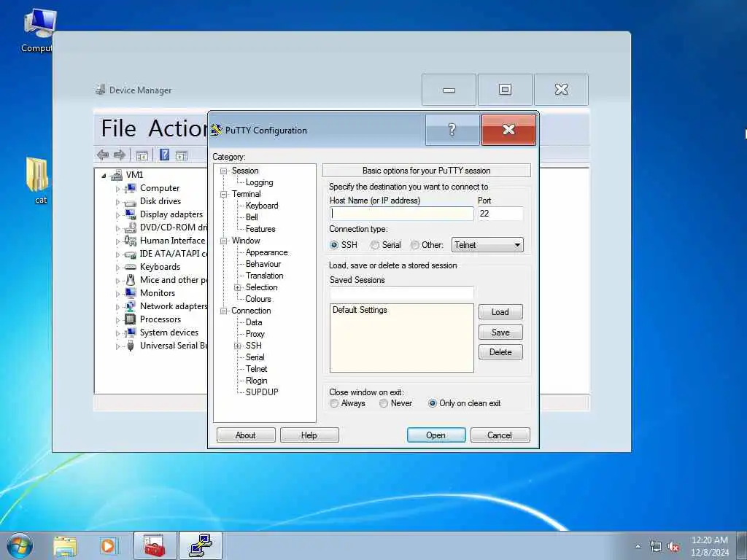The height and width of the screenshot is (560, 747).
Task: Click the Disk drives device icon
Action: (x=130, y=201)
